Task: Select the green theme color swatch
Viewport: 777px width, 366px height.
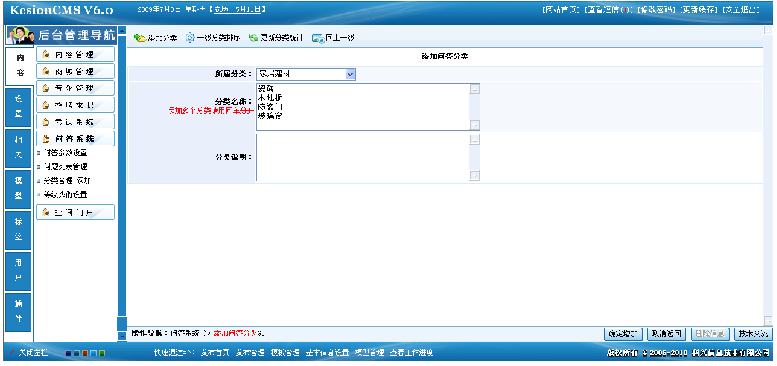Action: click(x=102, y=353)
